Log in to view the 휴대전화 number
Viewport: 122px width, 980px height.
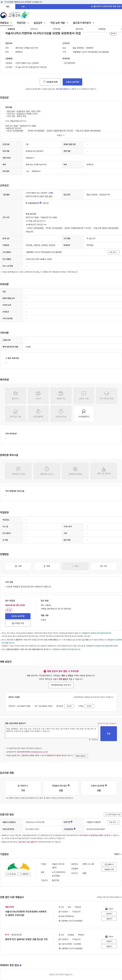tap(69, 706)
